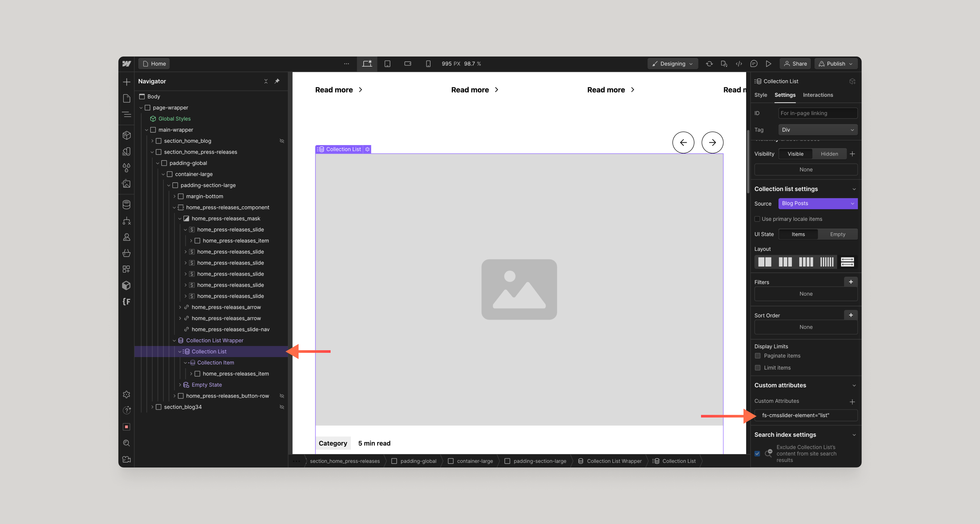Click the previous slide arrow
The height and width of the screenshot is (524, 980).
(x=683, y=142)
